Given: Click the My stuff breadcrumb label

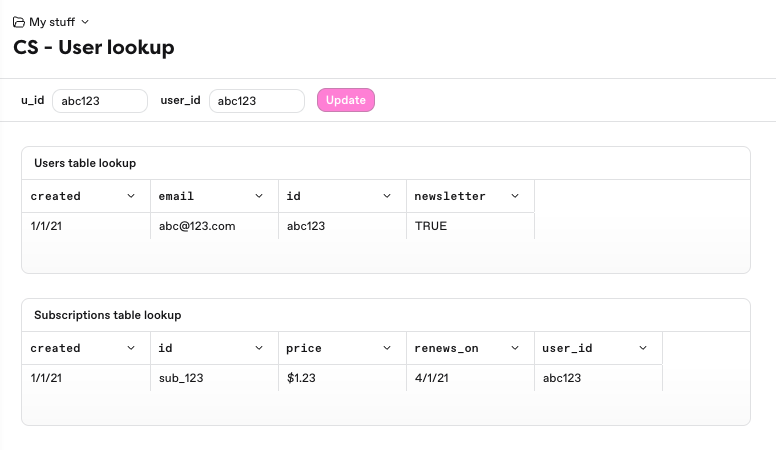Looking at the screenshot, I should click(52, 22).
